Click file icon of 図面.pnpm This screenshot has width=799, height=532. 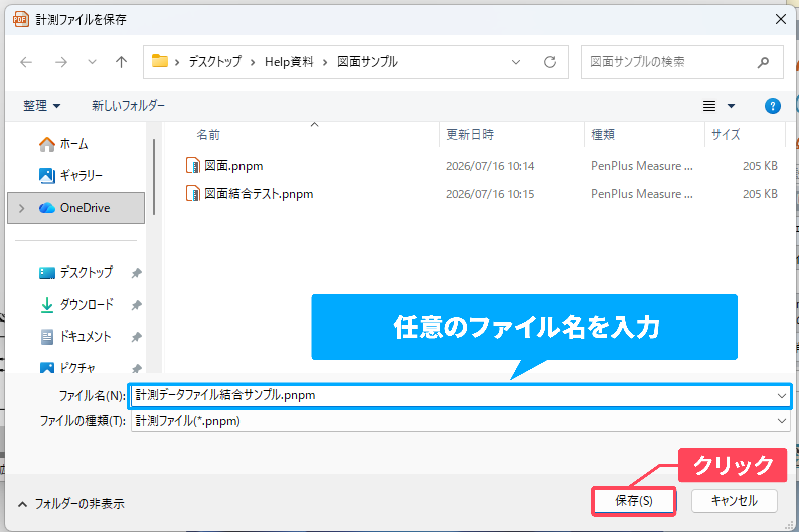point(193,166)
